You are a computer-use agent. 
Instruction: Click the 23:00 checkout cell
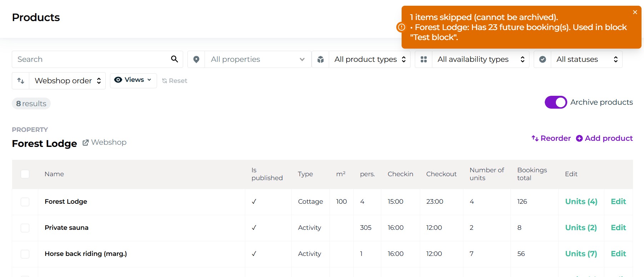(x=435, y=202)
